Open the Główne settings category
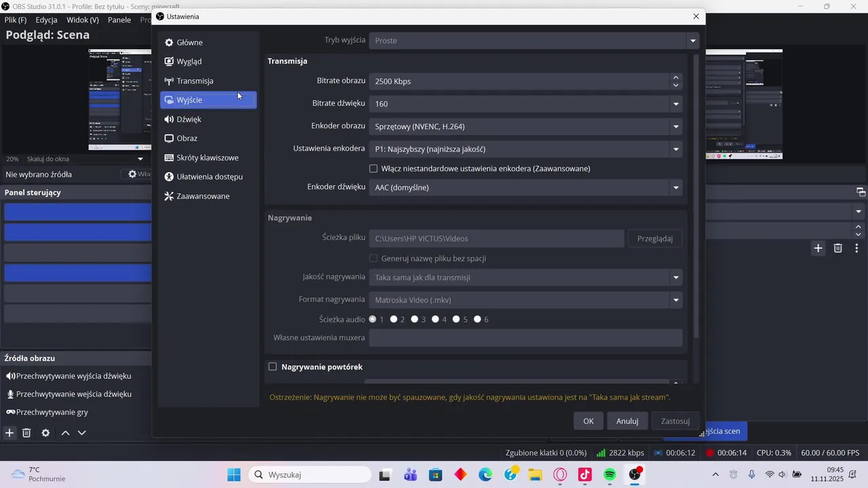This screenshot has width=868, height=488. [208, 42]
